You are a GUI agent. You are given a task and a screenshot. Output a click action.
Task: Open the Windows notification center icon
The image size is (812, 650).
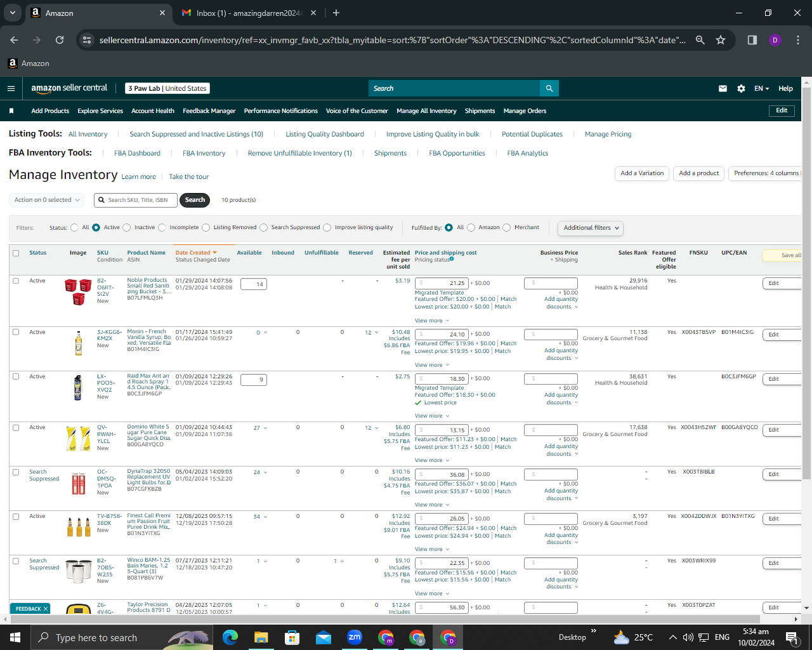[x=792, y=637]
